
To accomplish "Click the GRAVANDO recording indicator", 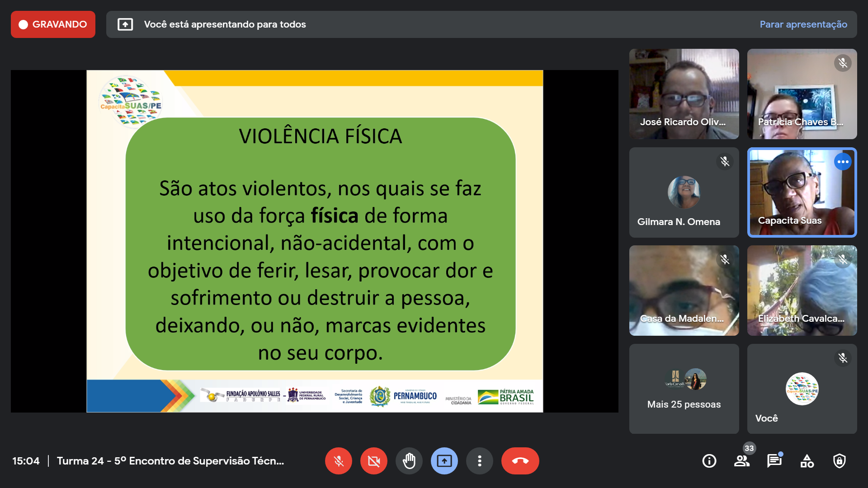I will 53,24.
